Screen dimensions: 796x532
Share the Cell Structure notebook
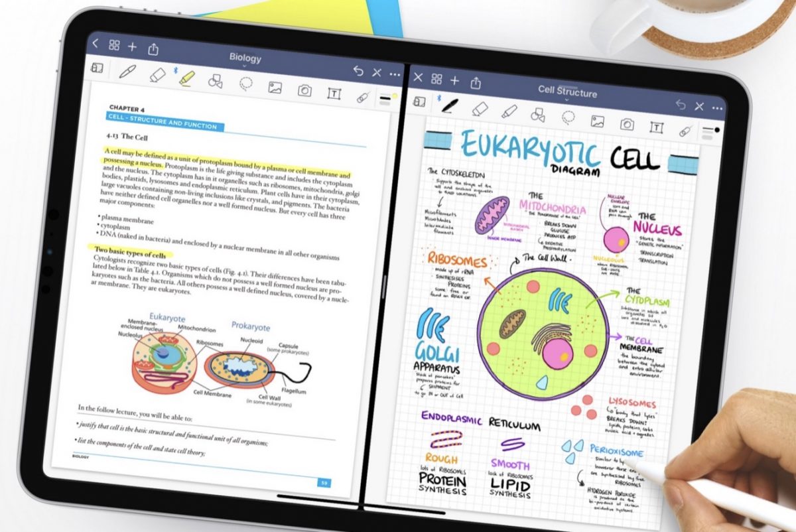coord(476,82)
